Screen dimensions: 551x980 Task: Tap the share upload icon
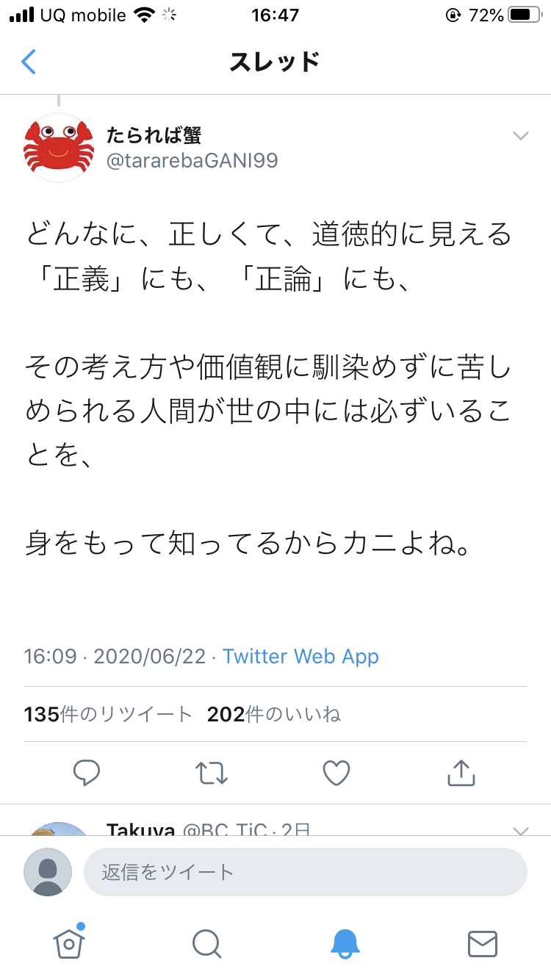461,772
